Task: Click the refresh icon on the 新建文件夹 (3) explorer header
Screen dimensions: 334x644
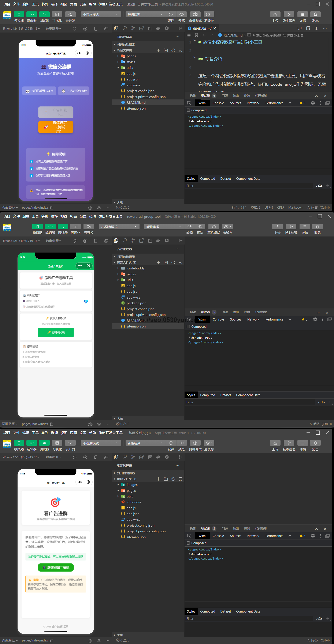Action: (x=173, y=479)
